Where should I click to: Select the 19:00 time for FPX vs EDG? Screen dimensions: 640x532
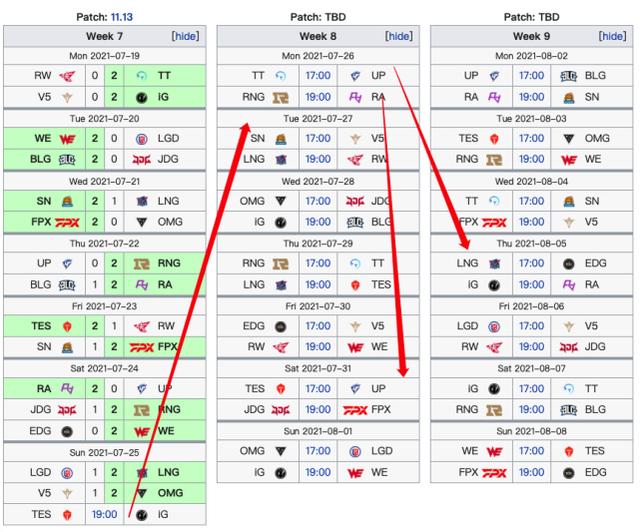(531, 472)
